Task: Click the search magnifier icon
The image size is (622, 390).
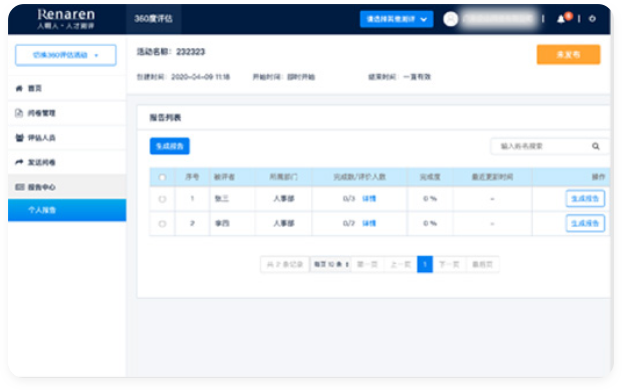Action: [595, 146]
